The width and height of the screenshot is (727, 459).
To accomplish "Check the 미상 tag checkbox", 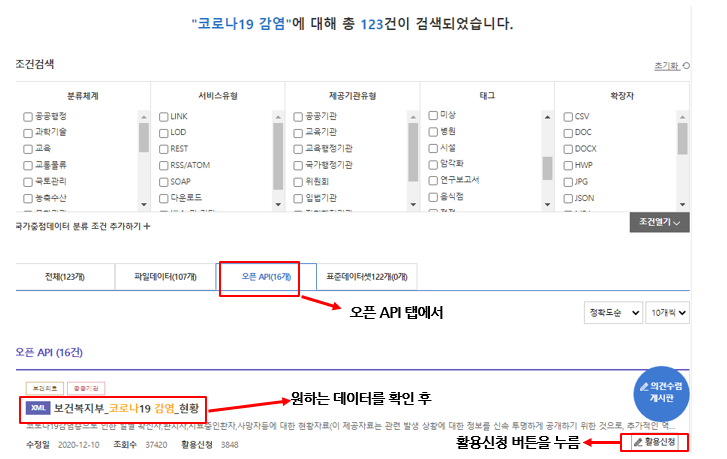I will click(433, 115).
